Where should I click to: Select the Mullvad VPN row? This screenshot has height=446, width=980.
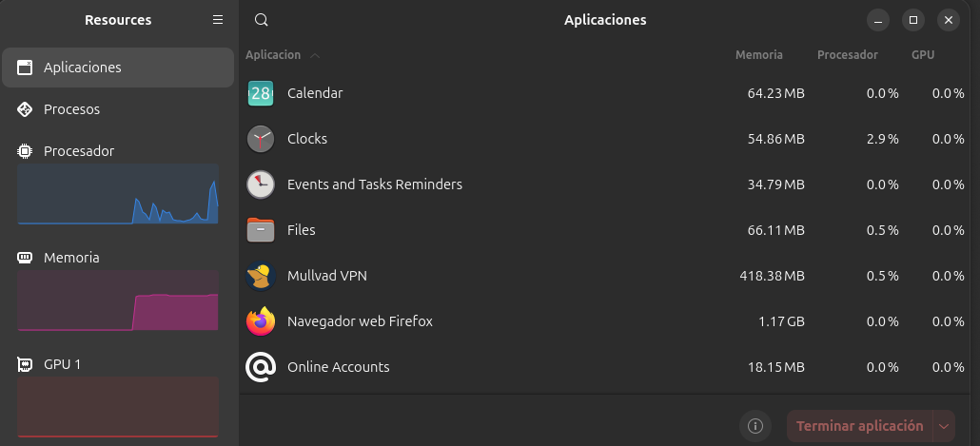coord(606,276)
